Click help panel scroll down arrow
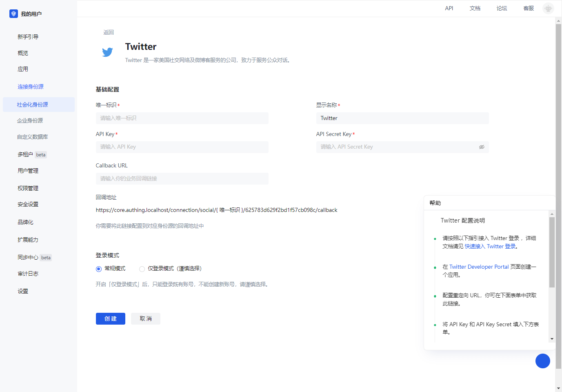This screenshot has width=562, height=392. click(552, 339)
